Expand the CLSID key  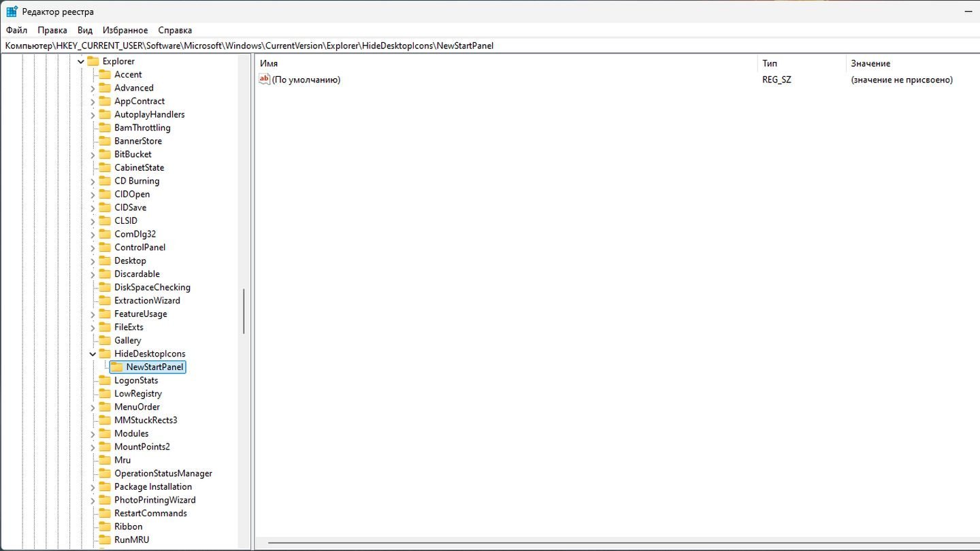[x=93, y=221]
